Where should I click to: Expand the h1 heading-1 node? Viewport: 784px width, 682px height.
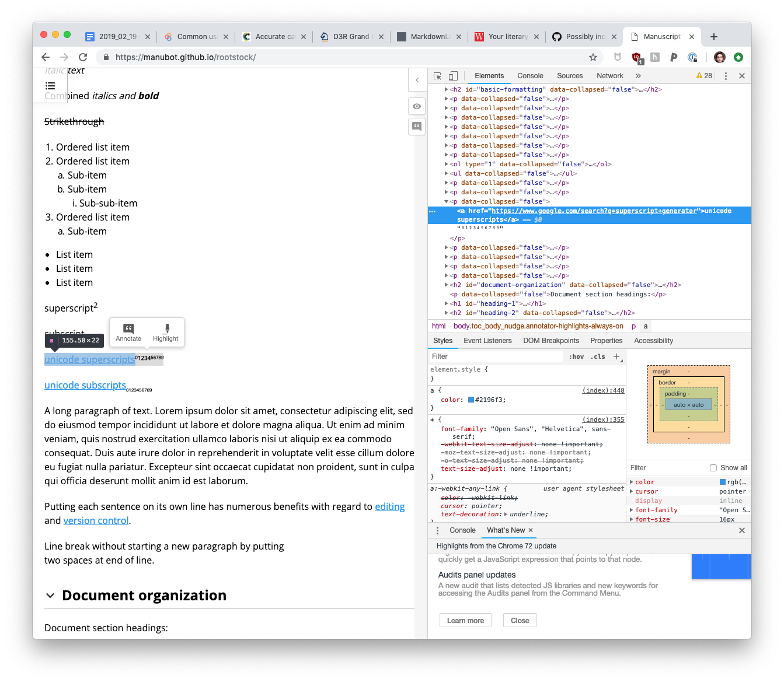click(447, 303)
